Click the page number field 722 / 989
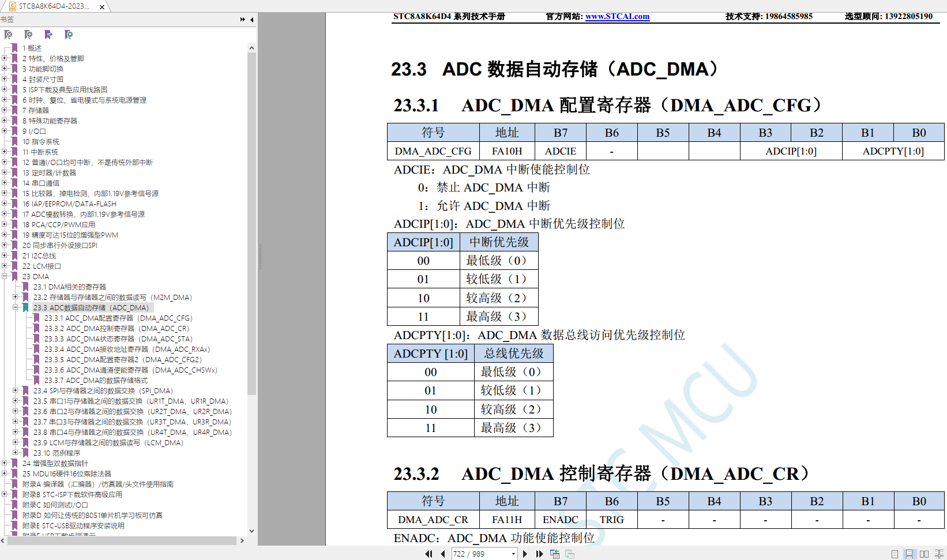Viewport: 947px width, 560px height. pos(480,554)
